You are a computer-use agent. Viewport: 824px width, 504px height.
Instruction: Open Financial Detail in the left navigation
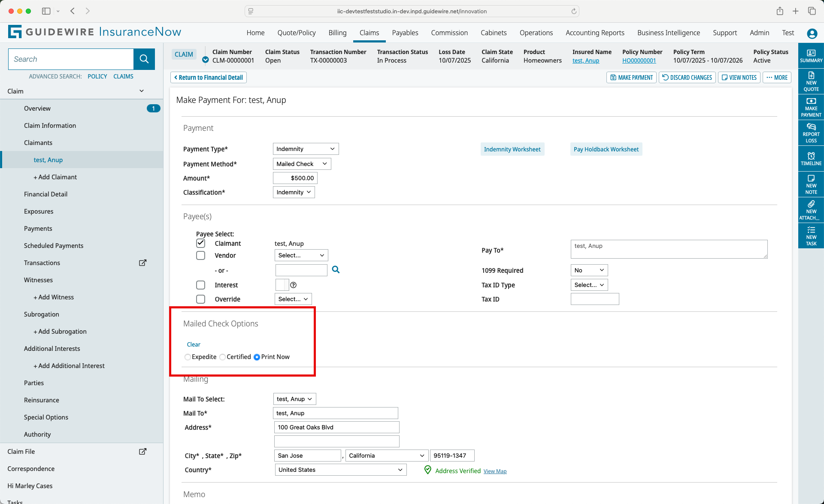coord(45,194)
